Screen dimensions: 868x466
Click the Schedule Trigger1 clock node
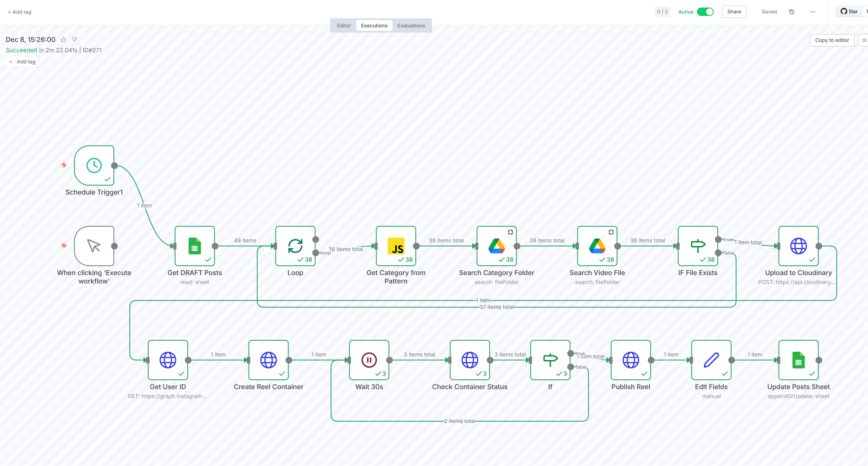(x=94, y=165)
